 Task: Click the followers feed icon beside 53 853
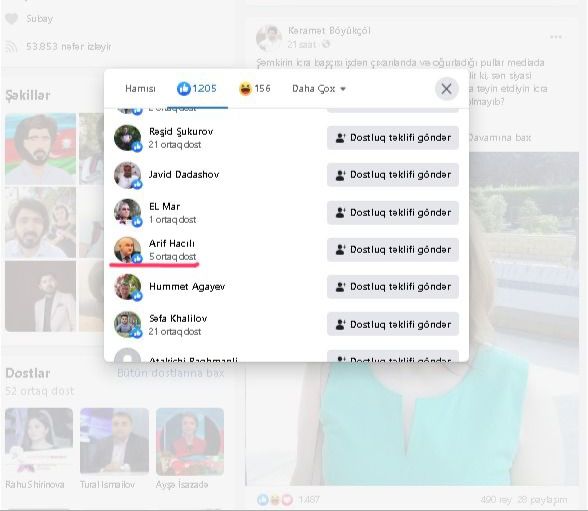(12, 46)
